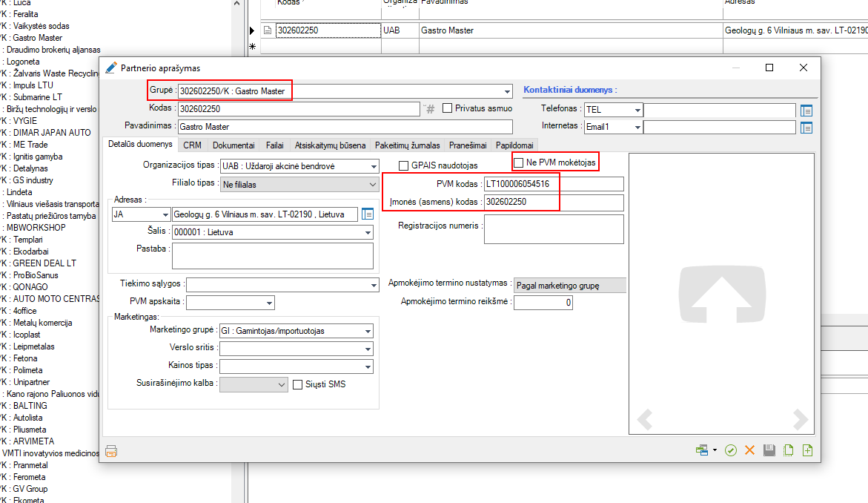Open the Dokumentai tab
This screenshot has width=868, height=503.
click(233, 145)
